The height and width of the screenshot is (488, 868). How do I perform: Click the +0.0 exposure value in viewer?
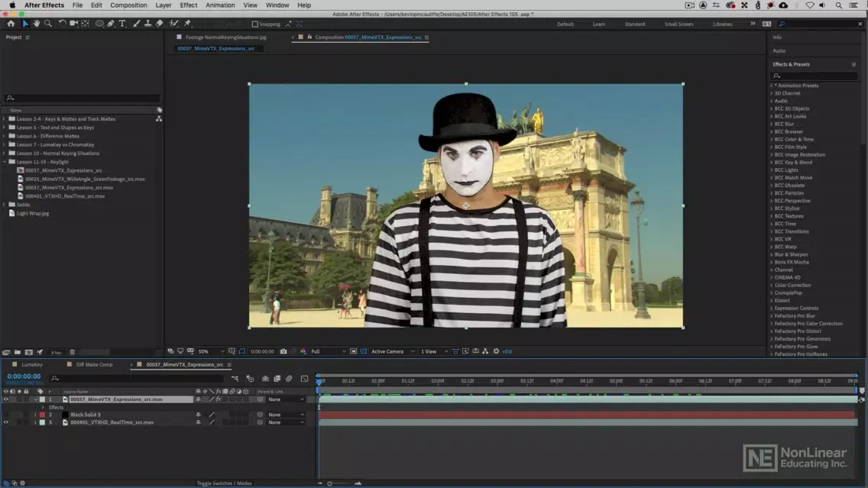click(507, 351)
